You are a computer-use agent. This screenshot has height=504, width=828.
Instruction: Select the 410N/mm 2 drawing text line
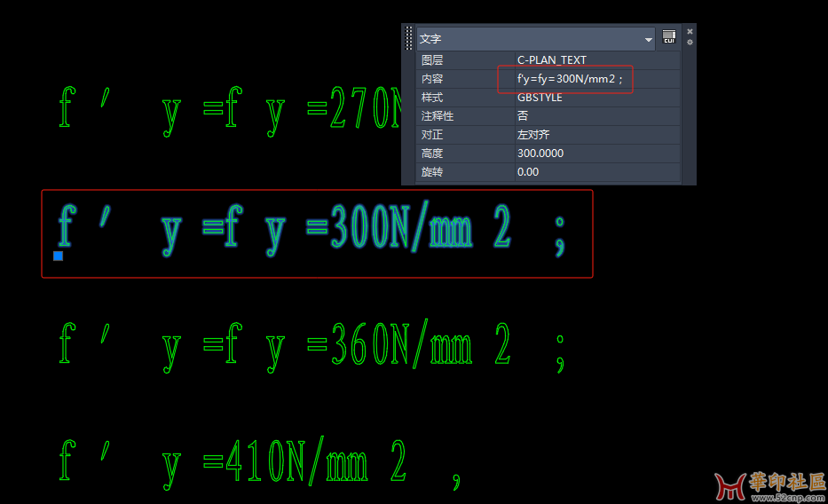[x=259, y=463]
